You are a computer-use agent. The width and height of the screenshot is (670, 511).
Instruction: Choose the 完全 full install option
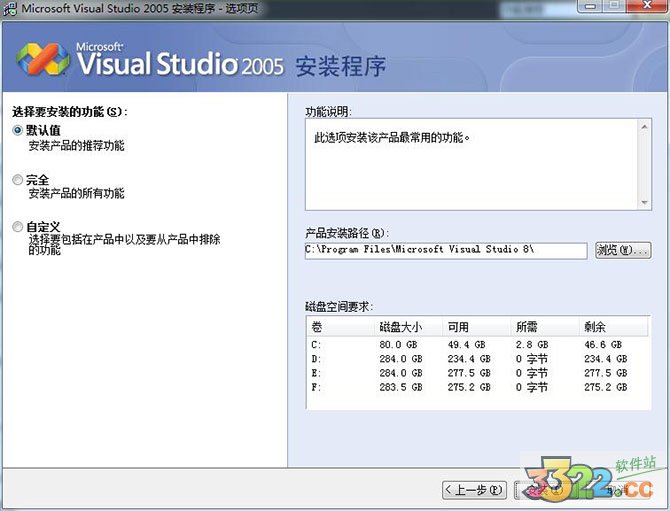pos(18,180)
